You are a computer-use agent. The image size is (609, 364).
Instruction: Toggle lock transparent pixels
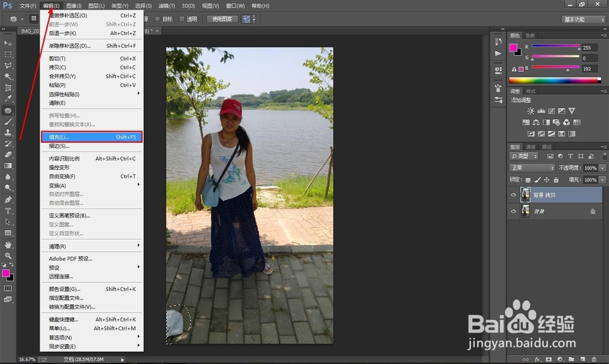(x=528, y=180)
